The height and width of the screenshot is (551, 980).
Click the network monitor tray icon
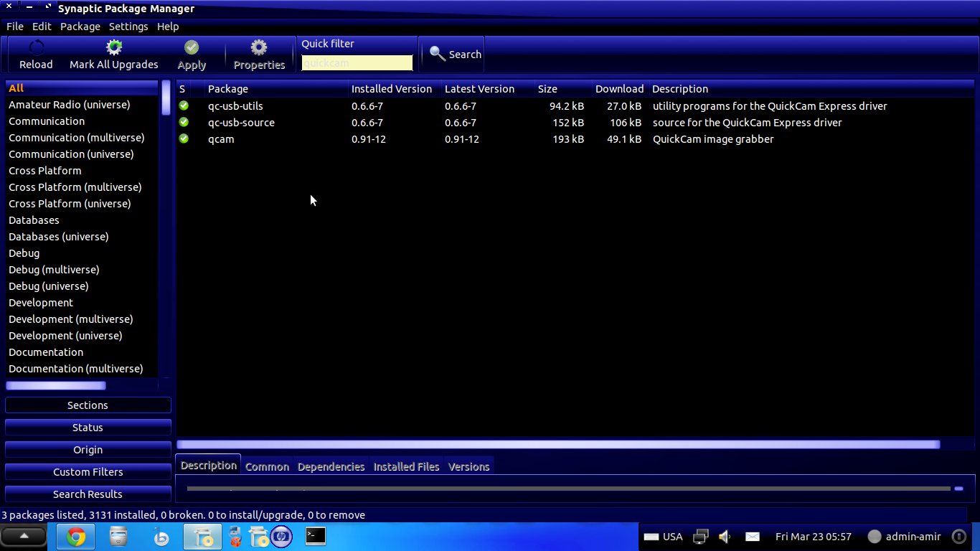[701, 536]
